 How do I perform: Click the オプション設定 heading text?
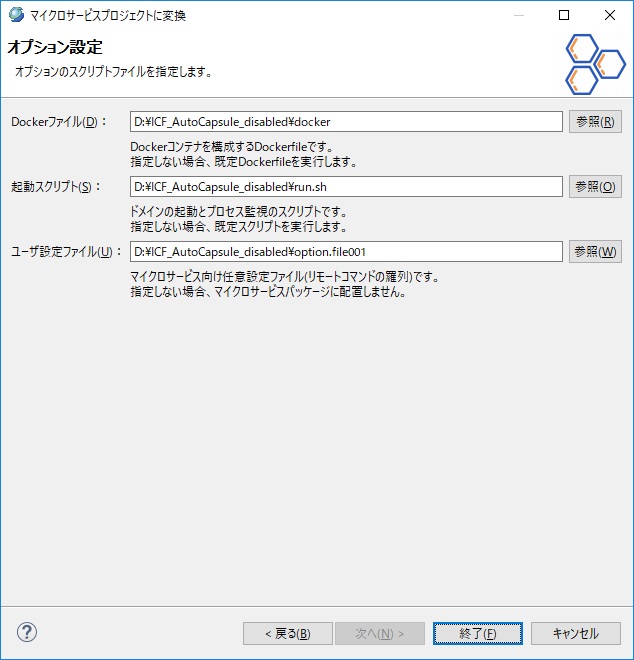point(55,48)
